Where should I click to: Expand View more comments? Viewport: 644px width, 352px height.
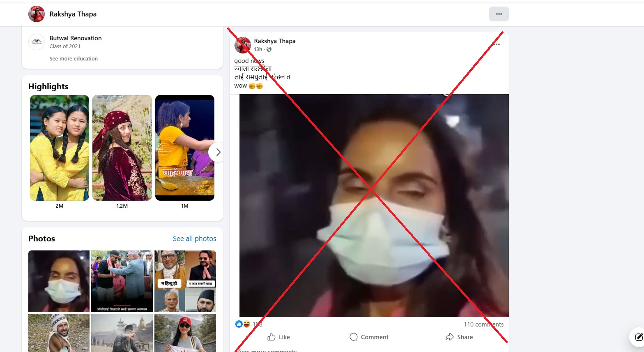(x=267, y=350)
